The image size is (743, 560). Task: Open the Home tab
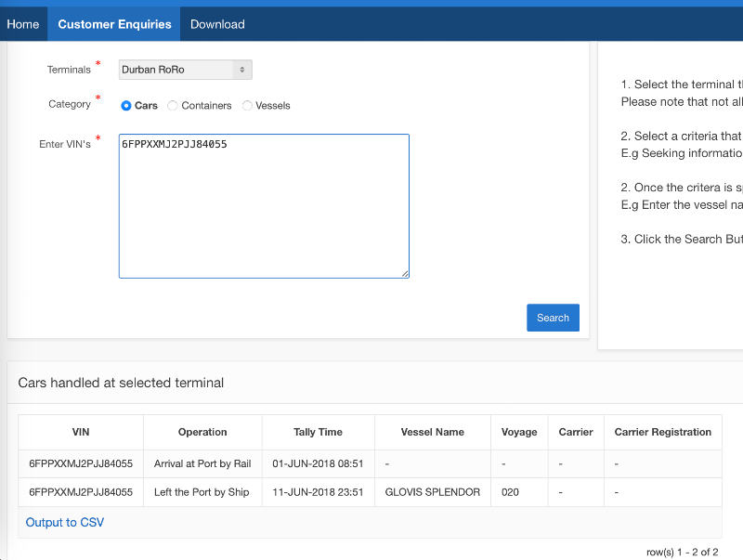[x=23, y=24]
